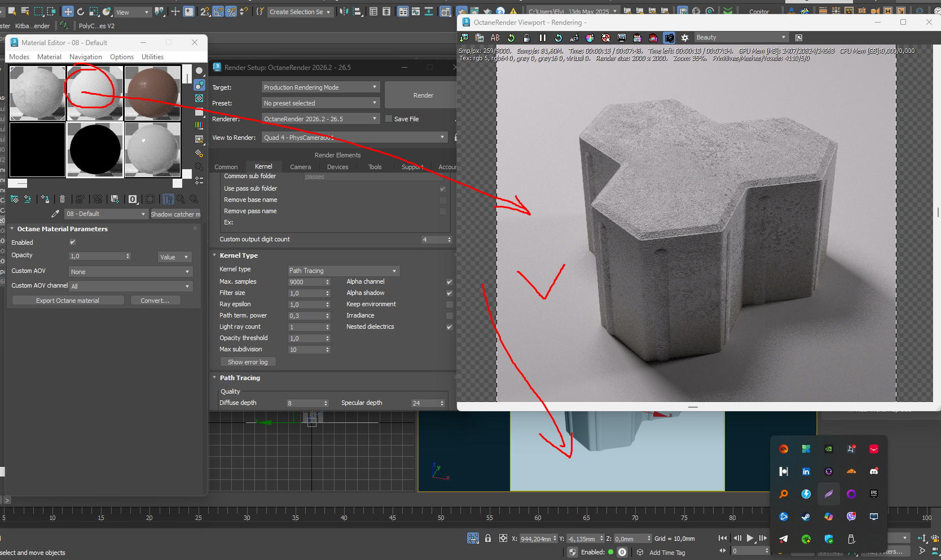Put material to scene icon
This screenshot has height=560, width=941.
pos(27,199)
